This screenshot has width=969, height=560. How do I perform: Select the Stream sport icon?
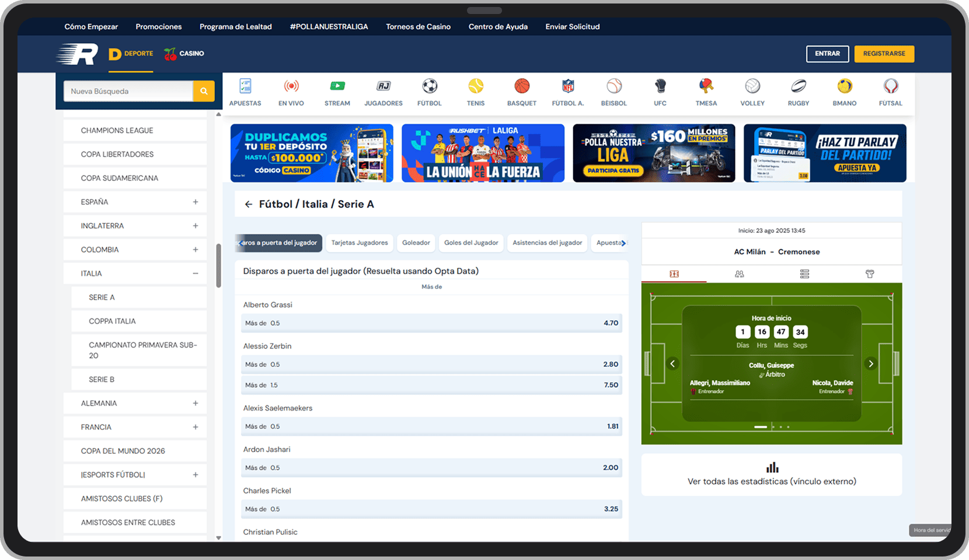pyautogui.click(x=337, y=86)
